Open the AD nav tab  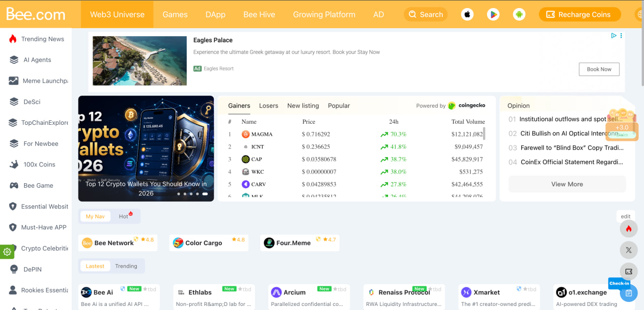(x=379, y=15)
